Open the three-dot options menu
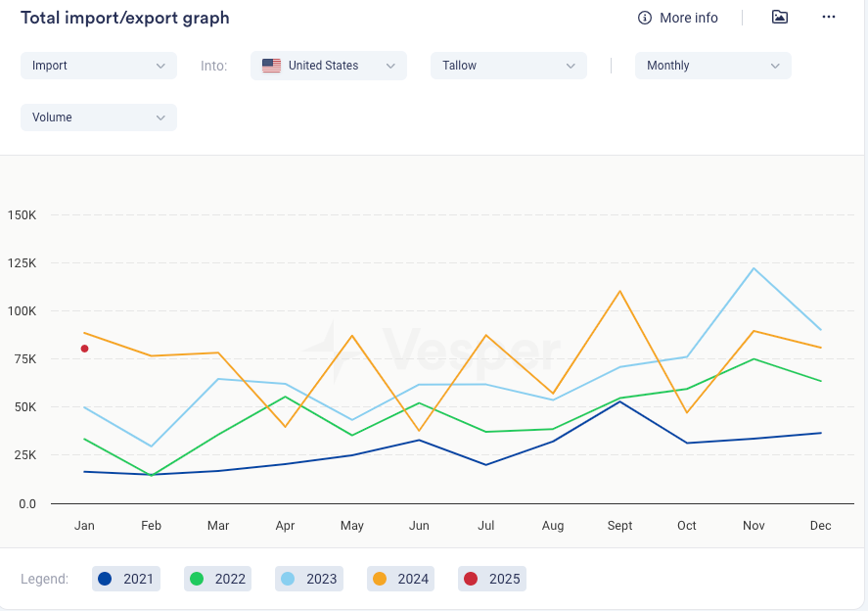This screenshot has width=868, height=611. (829, 18)
